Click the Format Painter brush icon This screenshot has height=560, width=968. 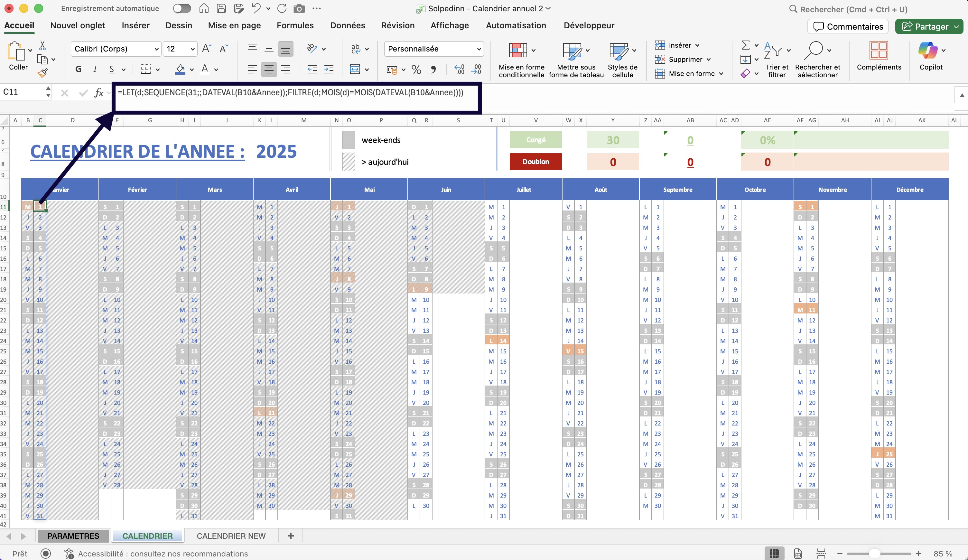point(42,73)
